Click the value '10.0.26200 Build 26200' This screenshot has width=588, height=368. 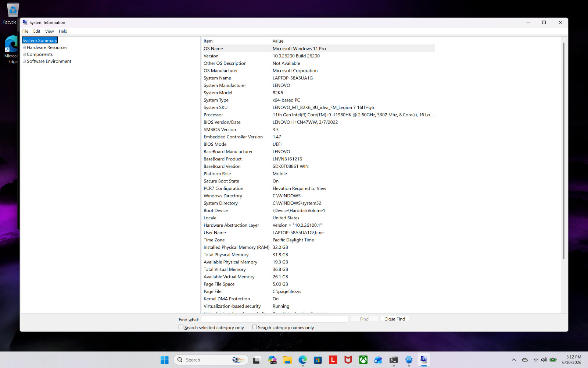tap(296, 56)
